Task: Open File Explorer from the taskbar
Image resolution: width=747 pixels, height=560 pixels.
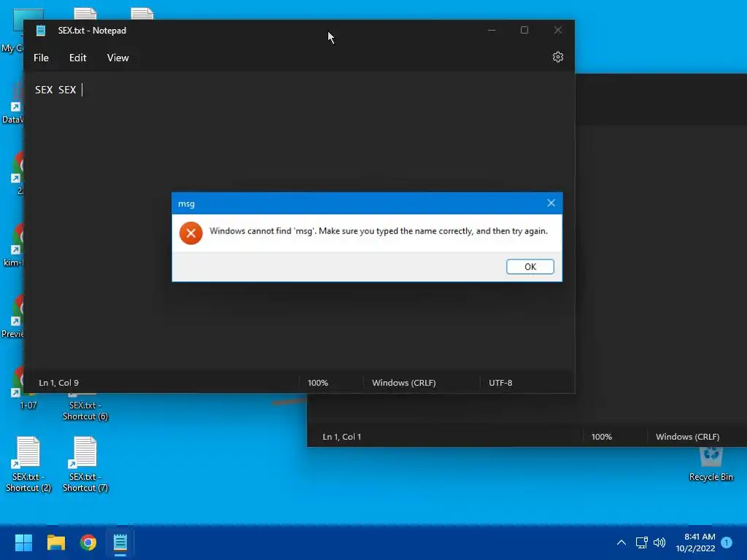Action: coord(55,542)
